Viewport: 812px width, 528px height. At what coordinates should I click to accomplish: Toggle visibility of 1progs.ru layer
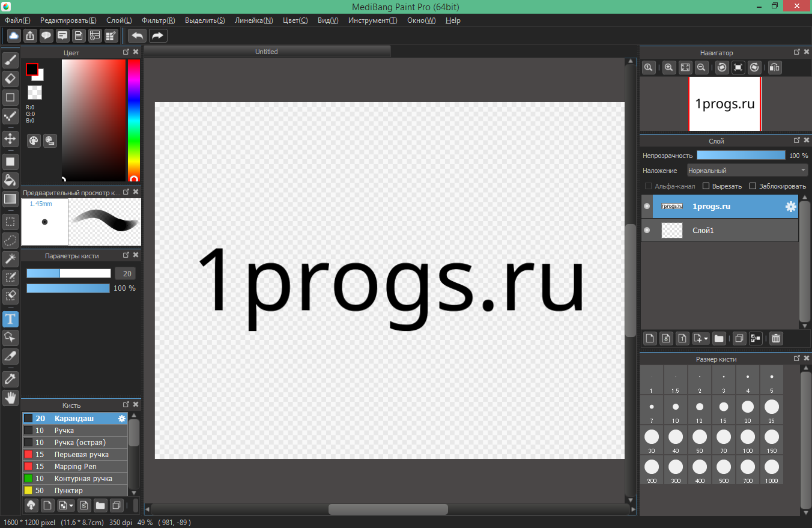pos(647,207)
